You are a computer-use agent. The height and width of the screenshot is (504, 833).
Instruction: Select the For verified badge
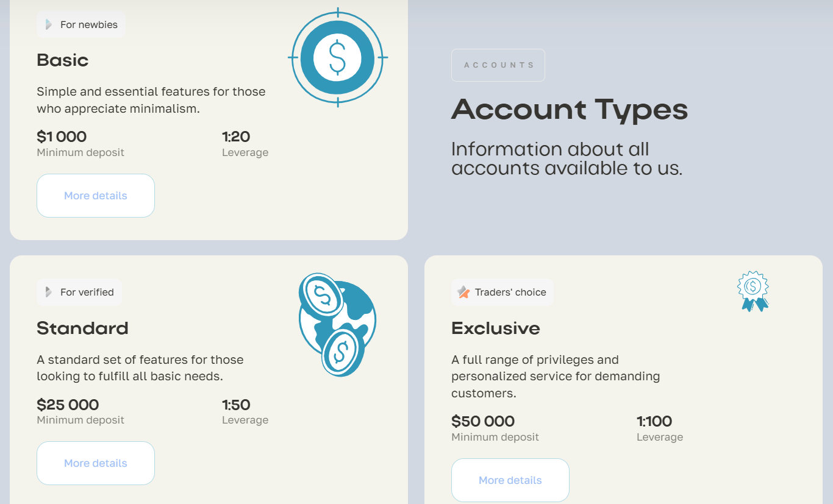[79, 293]
